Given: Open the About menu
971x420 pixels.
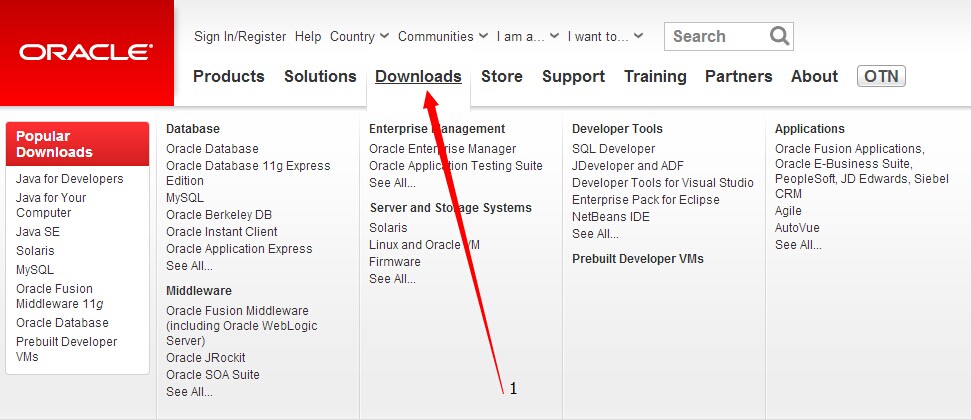Looking at the screenshot, I should (814, 76).
